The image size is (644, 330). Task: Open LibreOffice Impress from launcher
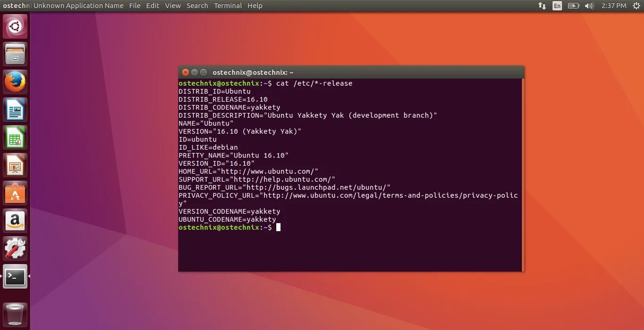(15, 165)
